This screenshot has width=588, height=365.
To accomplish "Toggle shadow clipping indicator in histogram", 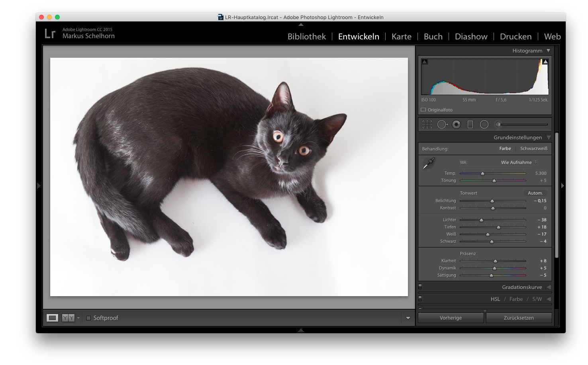I will (425, 62).
